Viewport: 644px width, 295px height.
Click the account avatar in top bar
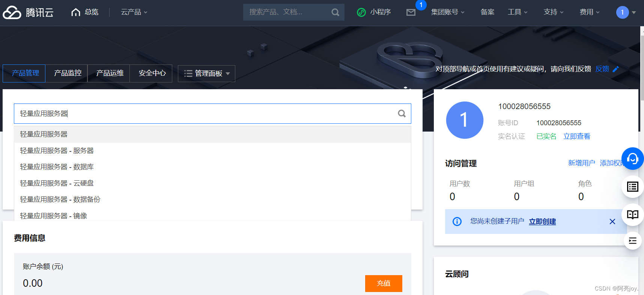[x=622, y=12]
